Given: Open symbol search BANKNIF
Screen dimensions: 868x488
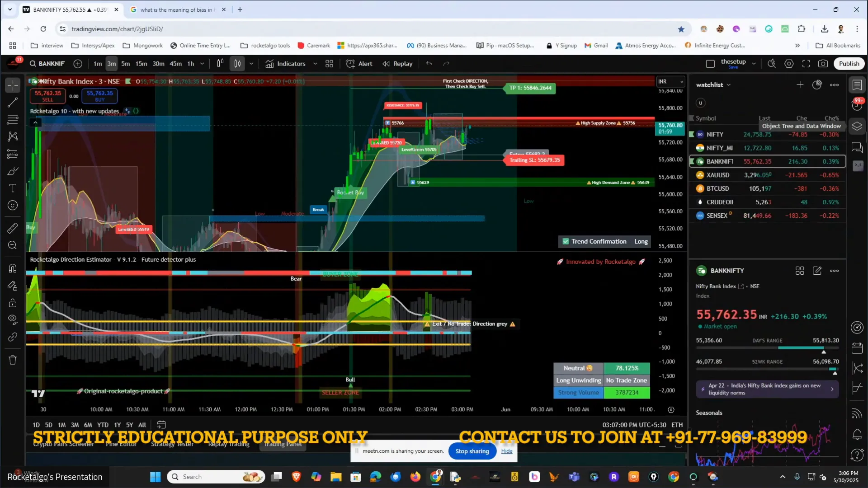Looking at the screenshot, I should 47,64.
